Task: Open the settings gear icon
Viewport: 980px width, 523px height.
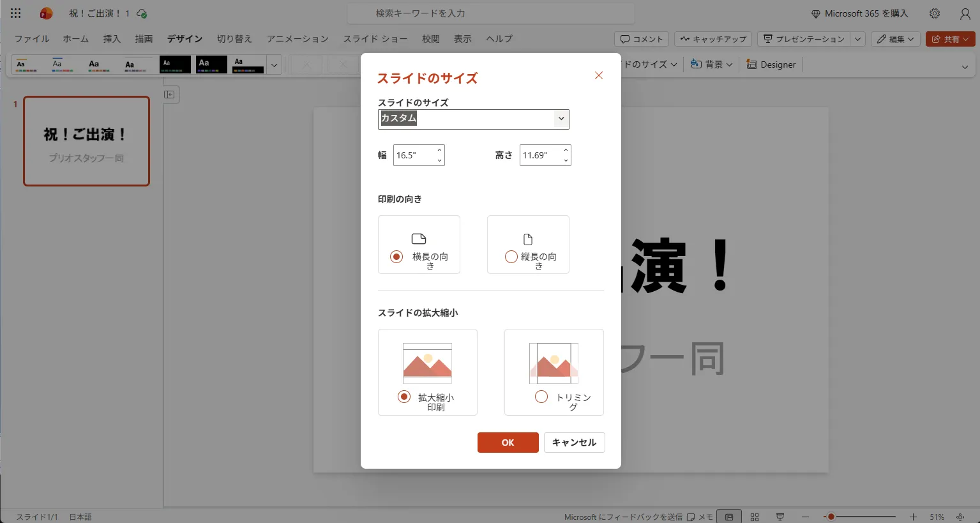Action: pos(935,13)
